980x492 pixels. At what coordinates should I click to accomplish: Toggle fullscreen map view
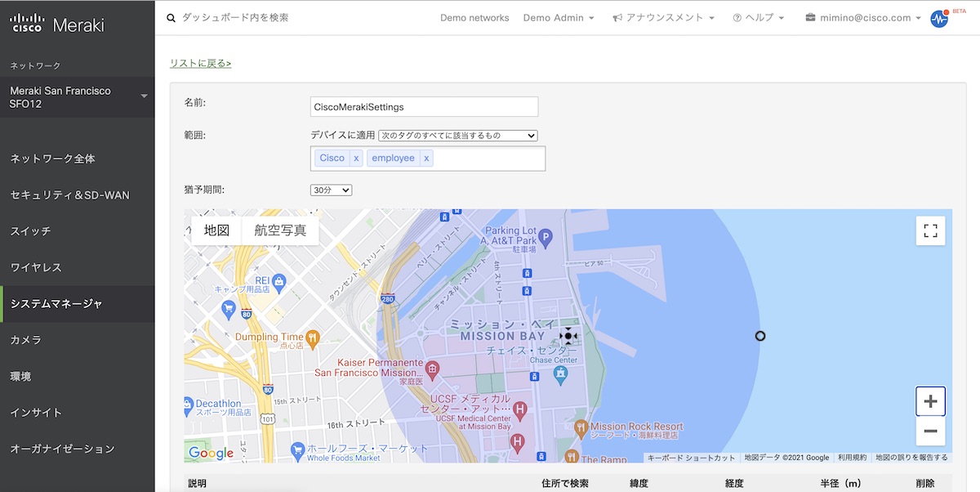930,230
